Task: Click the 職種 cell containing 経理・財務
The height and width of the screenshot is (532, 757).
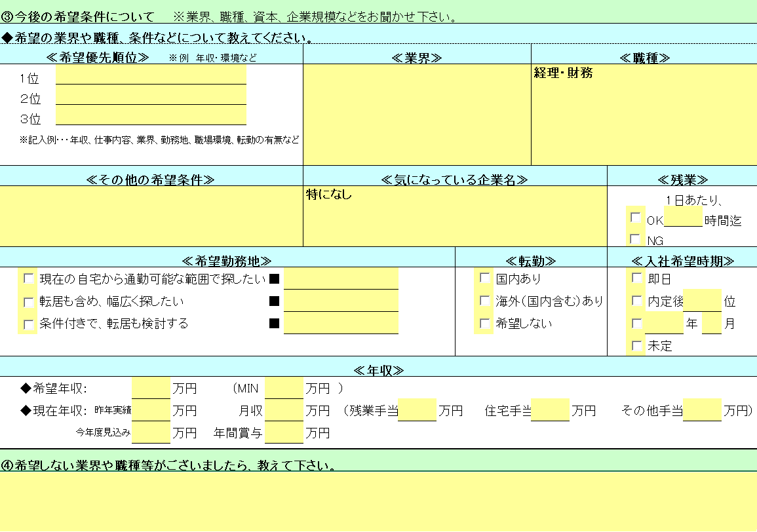Action: point(644,115)
